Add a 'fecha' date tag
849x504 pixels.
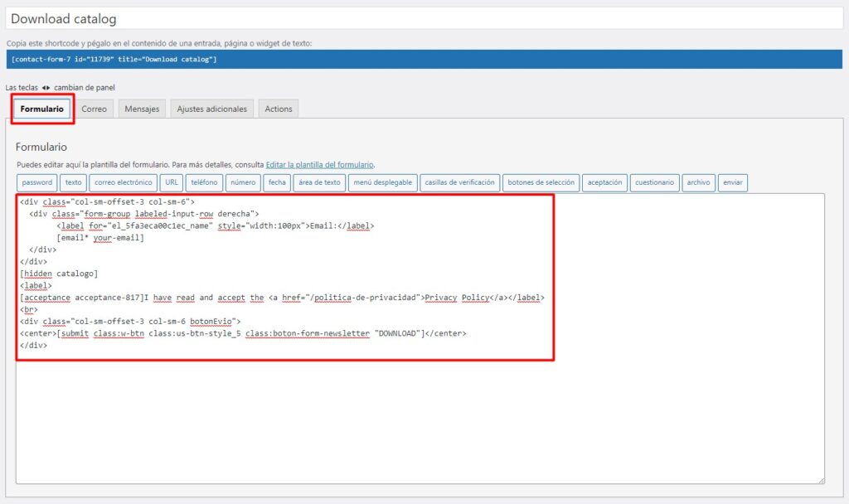click(x=277, y=182)
